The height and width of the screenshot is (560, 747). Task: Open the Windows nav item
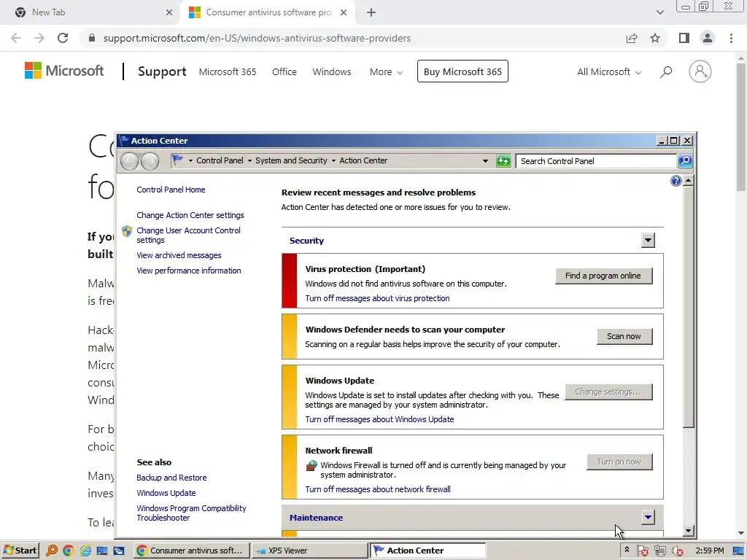click(332, 72)
